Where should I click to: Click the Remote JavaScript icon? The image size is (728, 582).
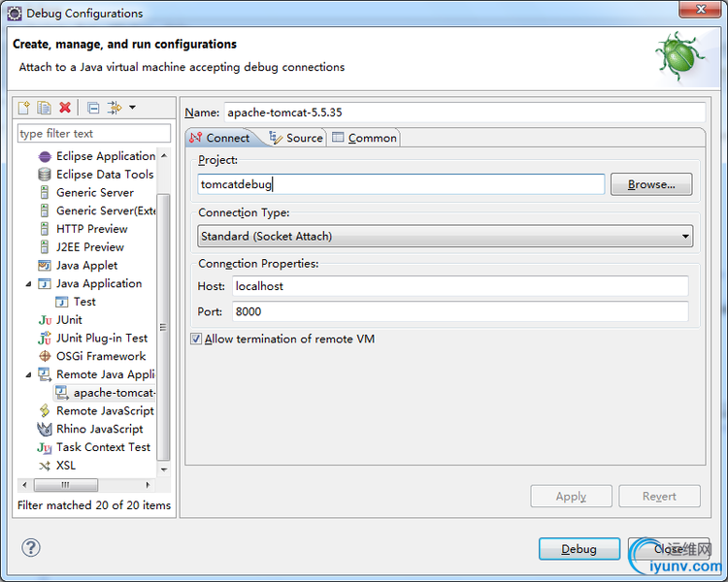point(45,410)
